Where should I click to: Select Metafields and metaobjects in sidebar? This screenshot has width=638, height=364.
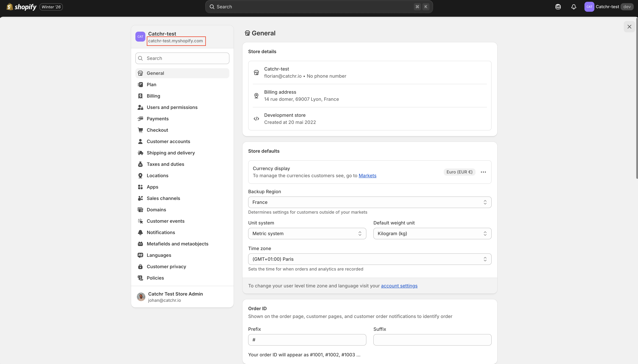[x=177, y=244]
